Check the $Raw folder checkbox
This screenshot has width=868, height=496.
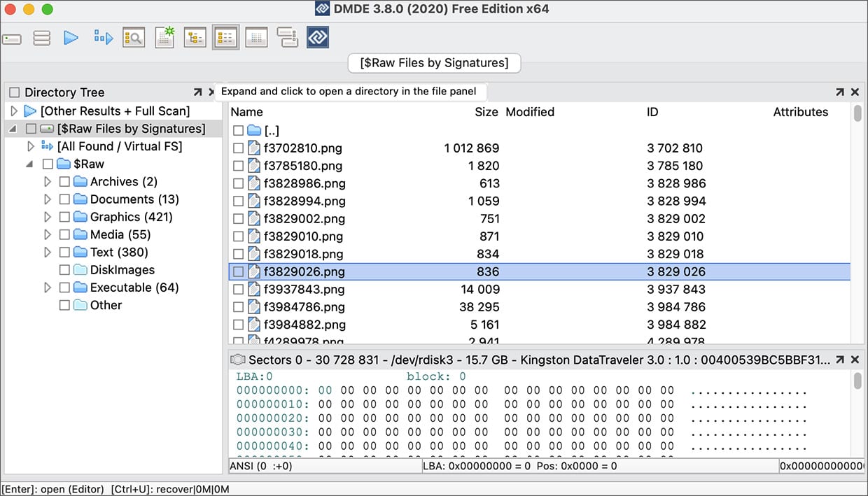[48, 164]
